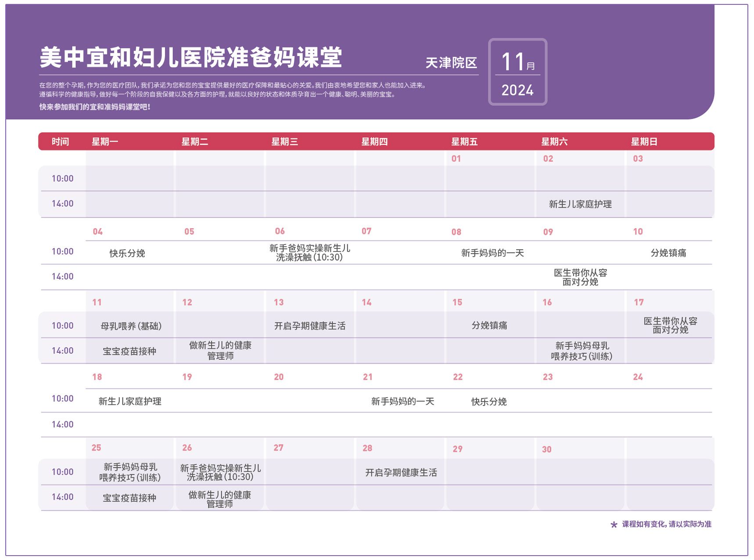The height and width of the screenshot is (560, 754).
Task: Click the date number 19
Action: coord(187,377)
